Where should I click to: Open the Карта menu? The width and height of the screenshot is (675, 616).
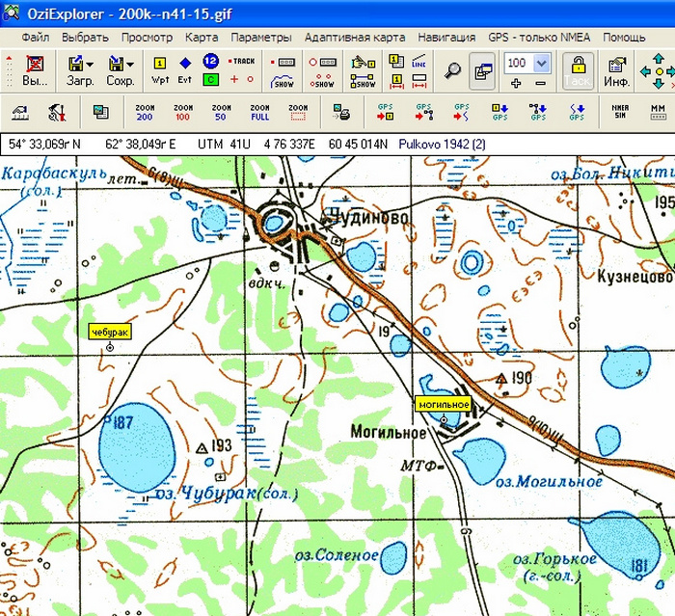[202, 38]
